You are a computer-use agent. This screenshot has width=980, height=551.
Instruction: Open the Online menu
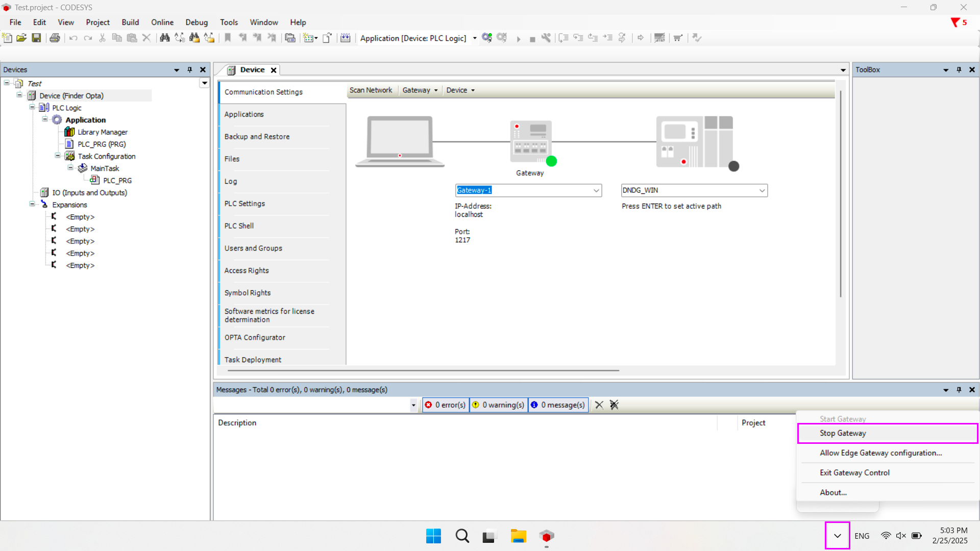[x=162, y=22]
